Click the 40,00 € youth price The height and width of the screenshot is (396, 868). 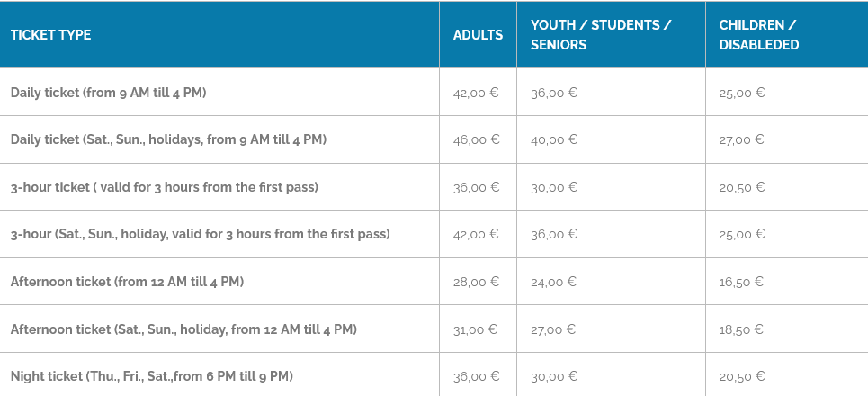pyautogui.click(x=554, y=139)
